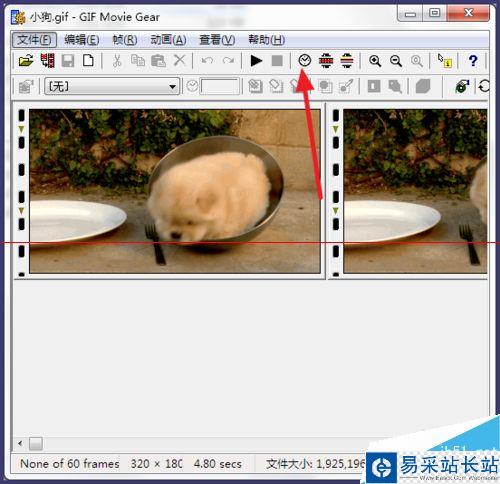
Task: Zoom in on frames
Action: (x=375, y=61)
